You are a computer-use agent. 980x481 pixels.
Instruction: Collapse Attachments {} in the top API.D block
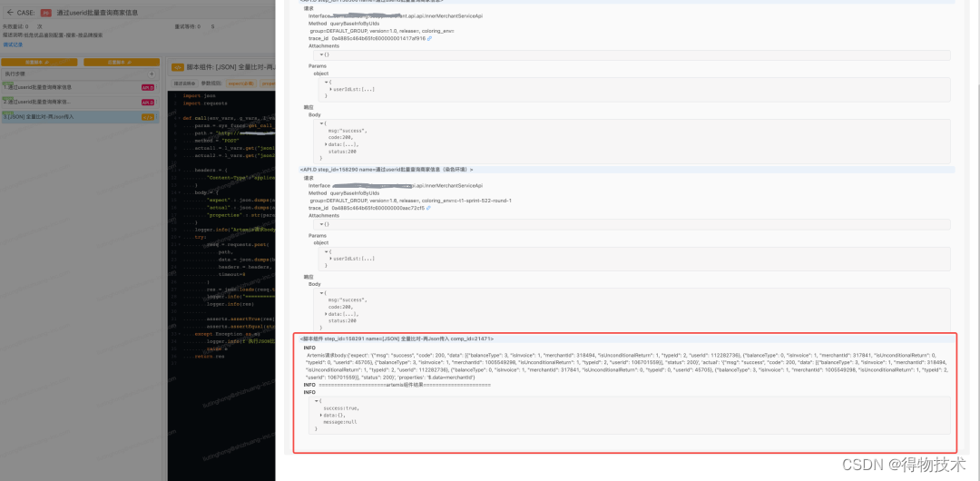321,54
